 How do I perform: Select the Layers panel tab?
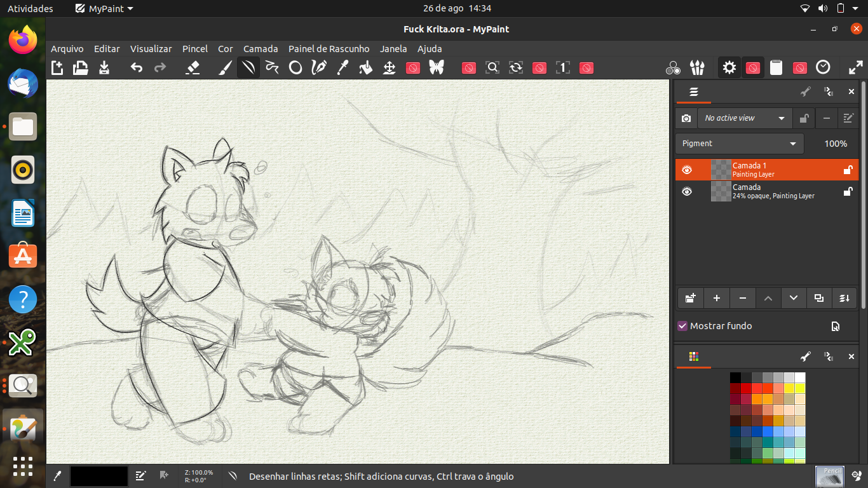click(x=694, y=92)
